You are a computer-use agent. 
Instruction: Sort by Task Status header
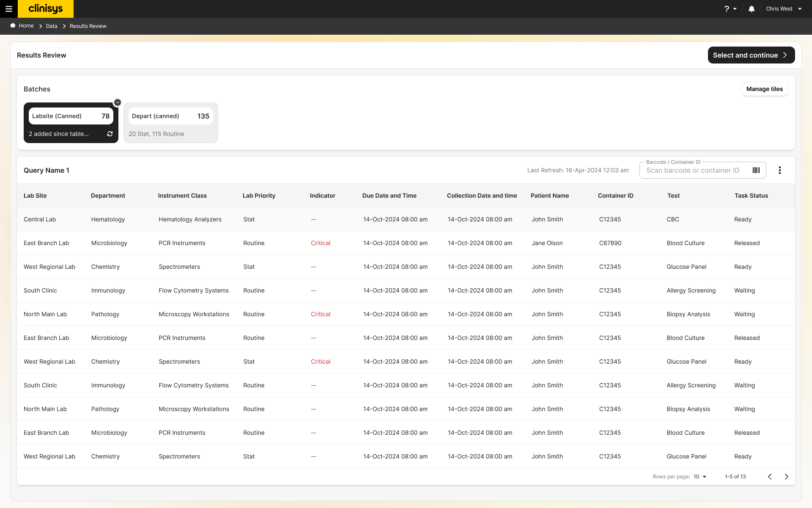pos(751,196)
